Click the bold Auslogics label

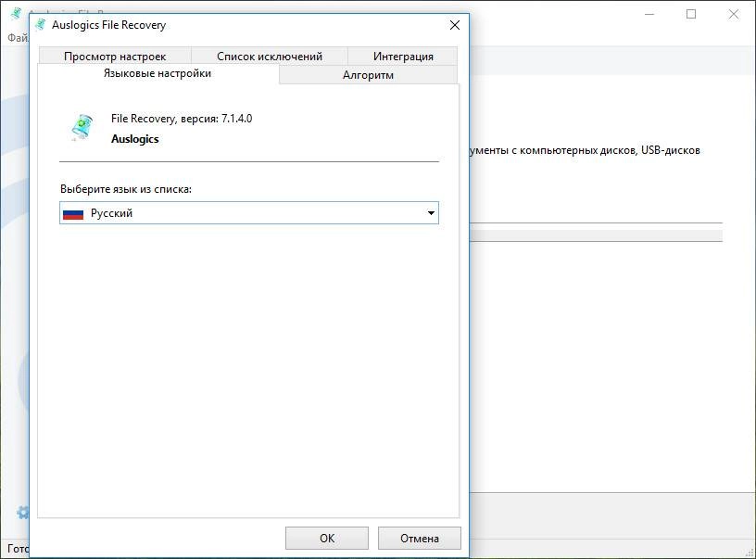point(135,139)
